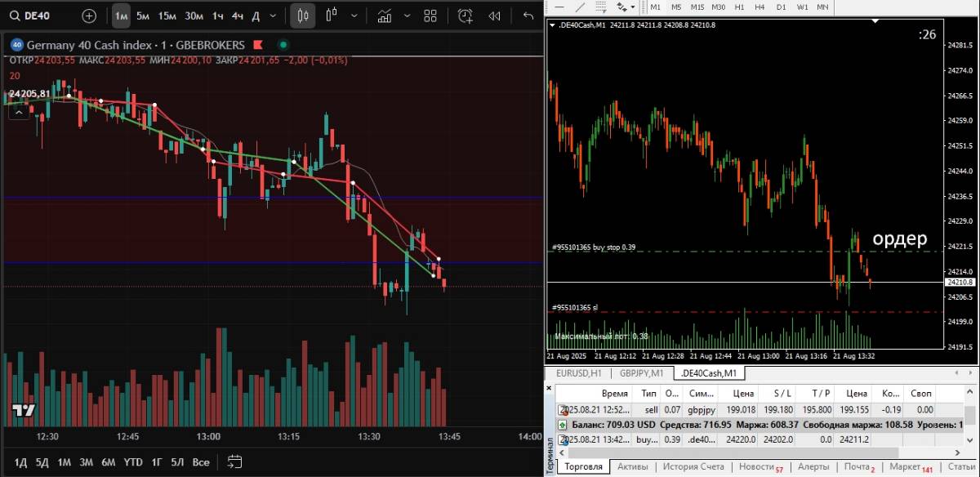Switch MetaTrader chart to M15 timeframe
This screenshot has height=477, width=980.
point(697,7)
